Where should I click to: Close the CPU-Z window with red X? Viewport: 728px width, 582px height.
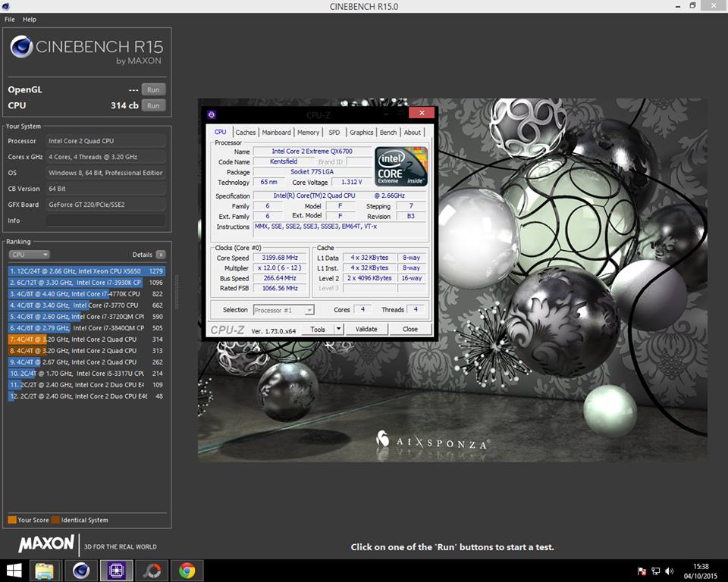point(422,113)
